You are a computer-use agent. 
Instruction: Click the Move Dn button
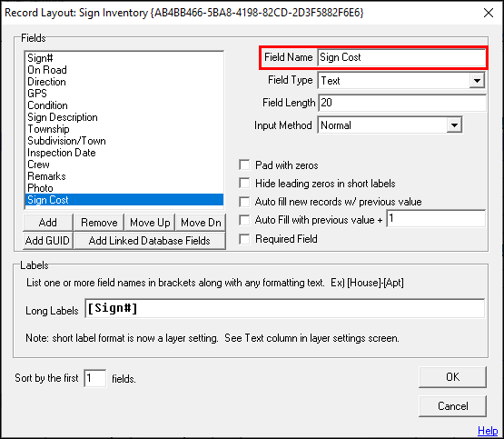(x=201, y=223)
